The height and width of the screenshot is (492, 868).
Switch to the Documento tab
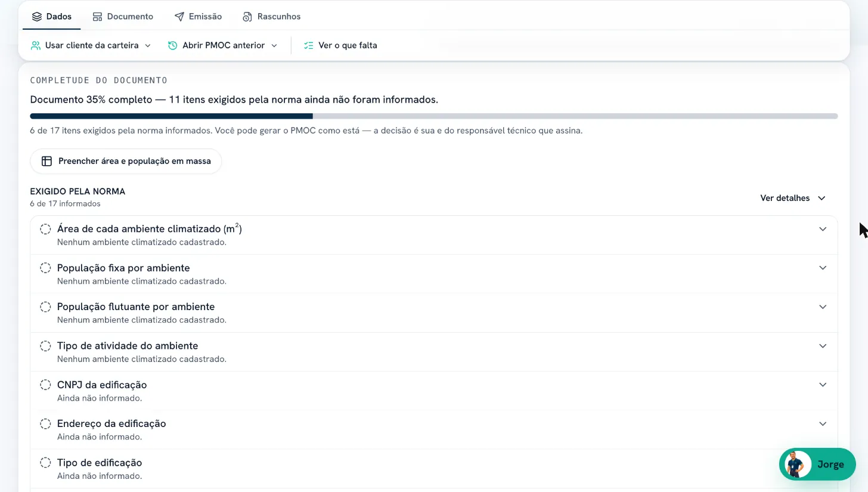point(123,17)
